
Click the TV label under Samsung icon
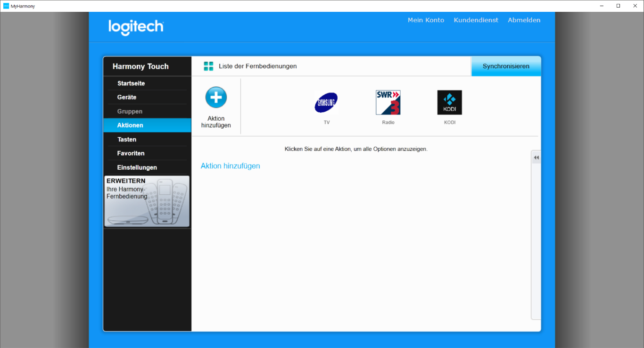326,123
